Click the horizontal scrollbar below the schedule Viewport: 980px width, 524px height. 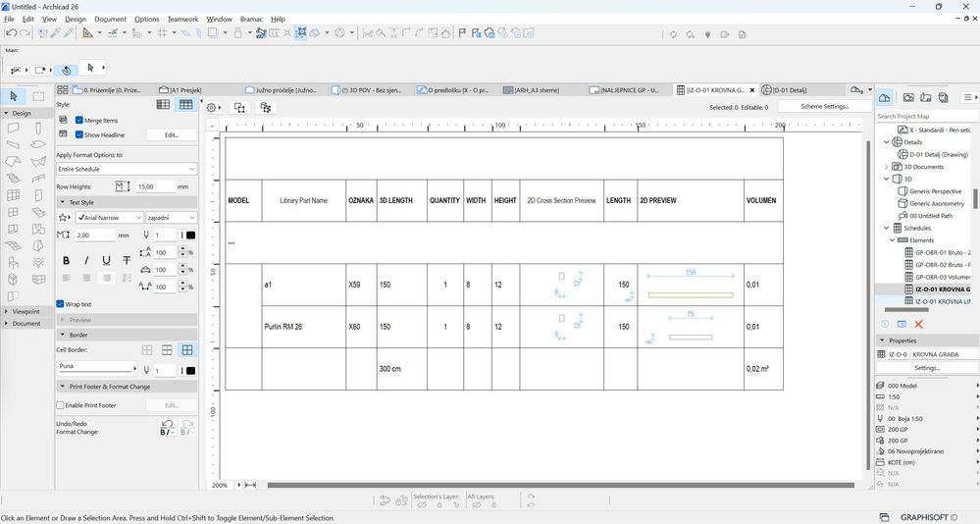click(x=560, y=485)
